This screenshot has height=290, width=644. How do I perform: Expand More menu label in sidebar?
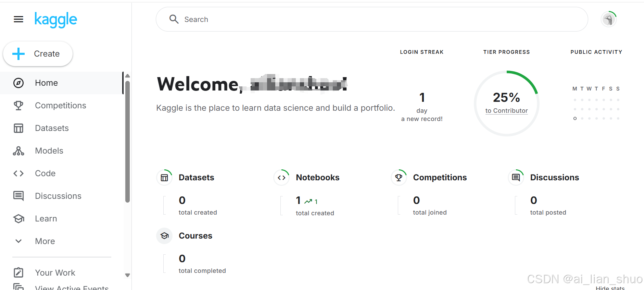(45, 241)
